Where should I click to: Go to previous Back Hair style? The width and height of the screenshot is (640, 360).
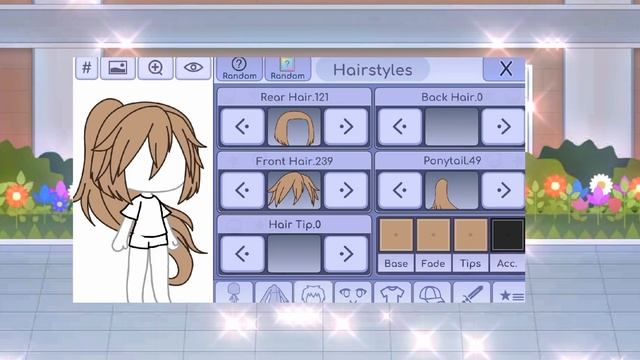click(x=400, y=127)
